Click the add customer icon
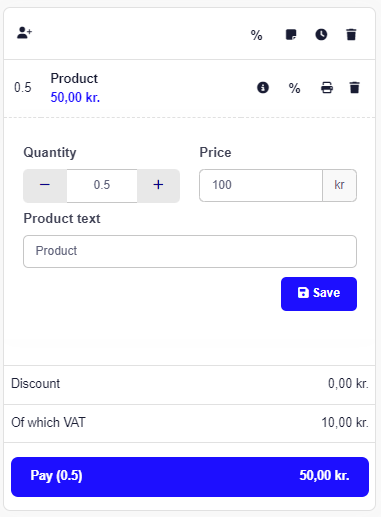 25,33
